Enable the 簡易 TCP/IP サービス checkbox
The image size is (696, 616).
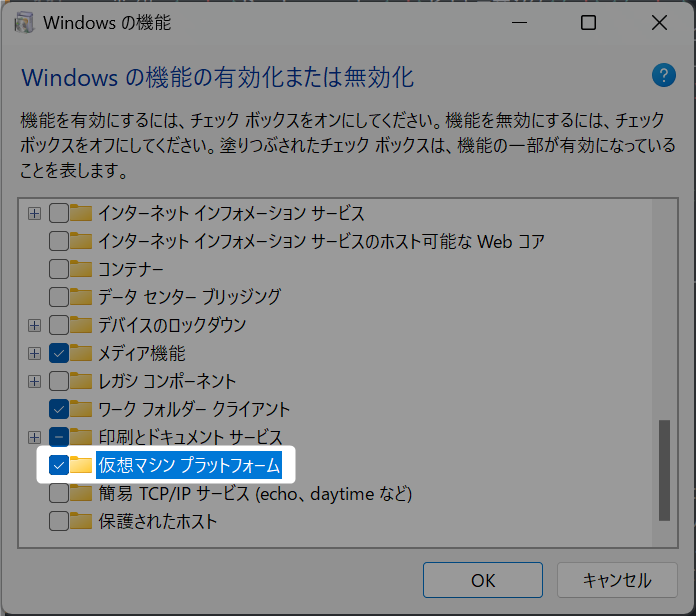(x=59, y=493)
